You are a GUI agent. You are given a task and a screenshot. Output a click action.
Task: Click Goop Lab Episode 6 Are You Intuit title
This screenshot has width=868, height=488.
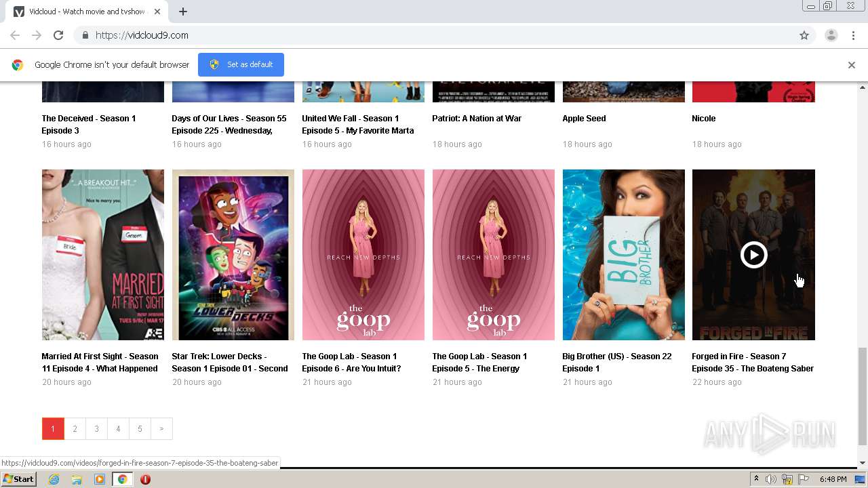click(351, 362)
